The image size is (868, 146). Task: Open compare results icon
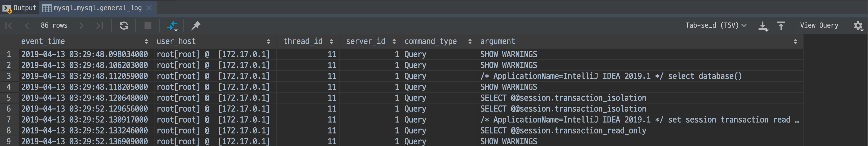(172, 26)
